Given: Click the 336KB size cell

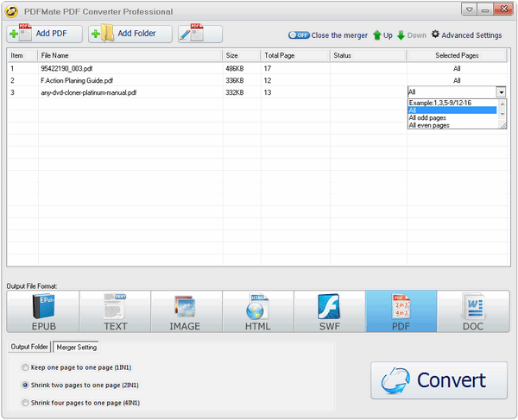Looking at the screenshot, I should (x=235, y=80).
